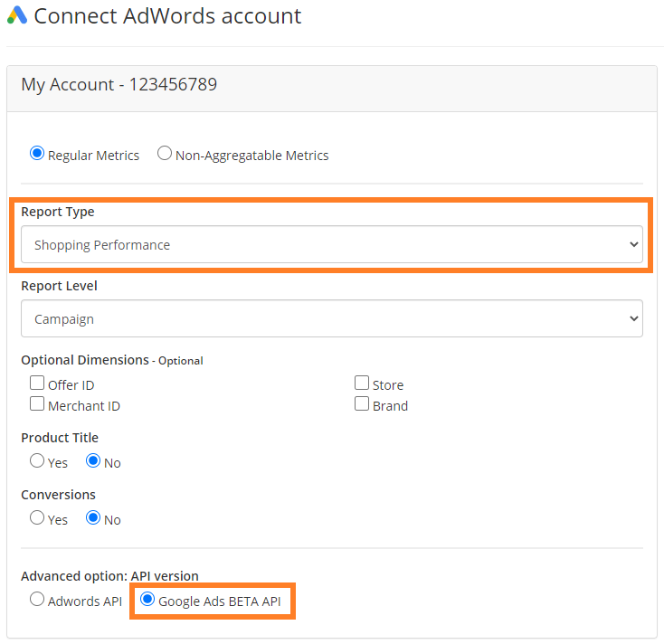Check the Merchant ID checkbox

(x=37, y=403)
